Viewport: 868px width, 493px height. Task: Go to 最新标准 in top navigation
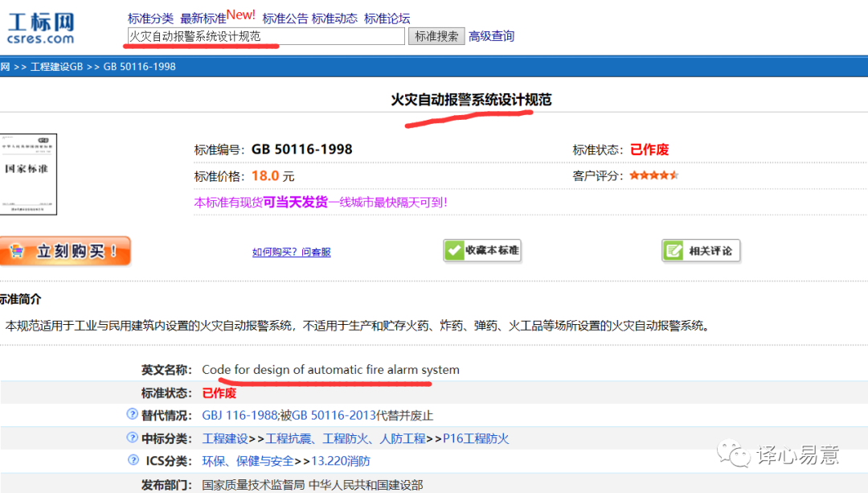(x=203, y=18)
